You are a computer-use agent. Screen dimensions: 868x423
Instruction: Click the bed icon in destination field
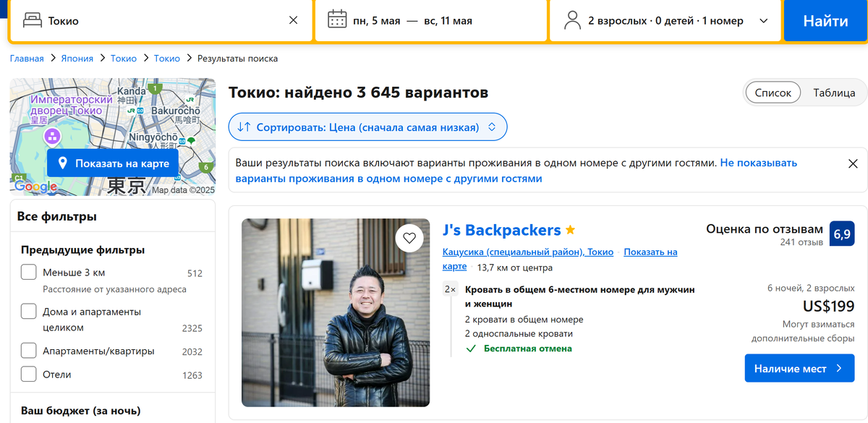tap(33, 20)
